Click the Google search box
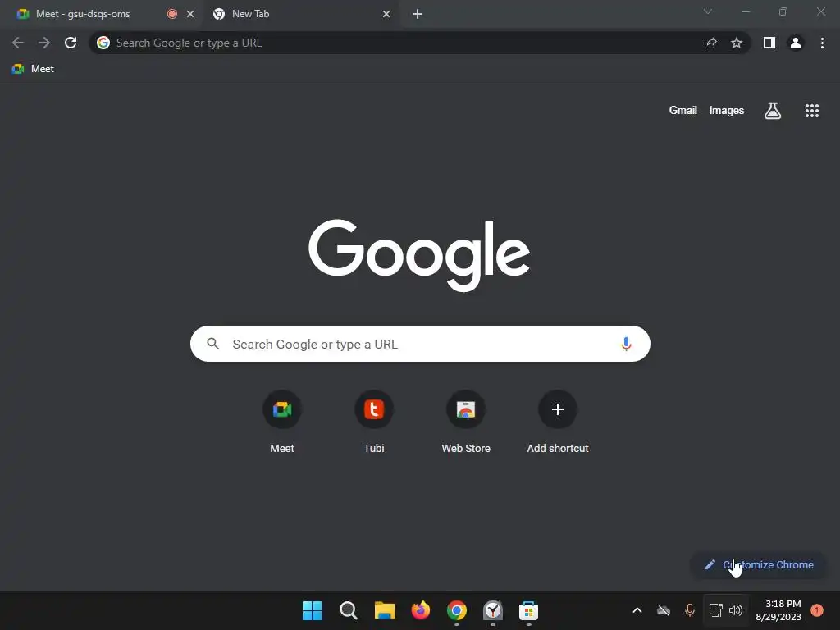840x630 pixels. 420,344
